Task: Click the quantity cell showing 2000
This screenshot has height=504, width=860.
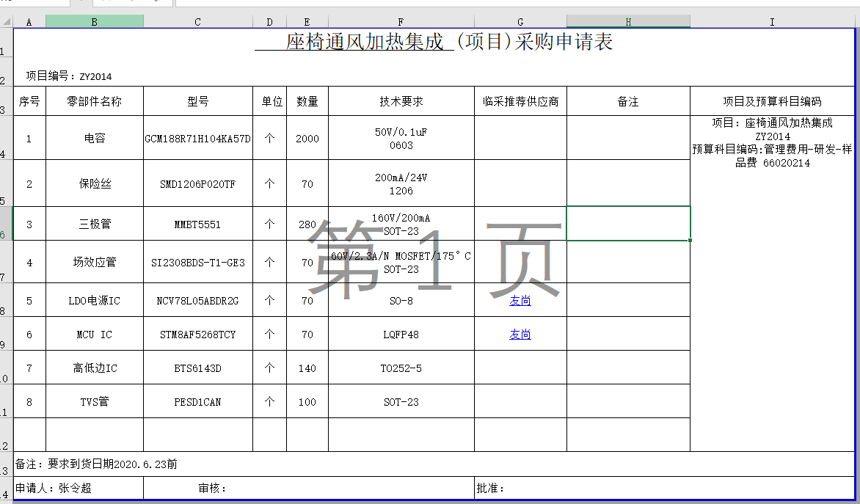Action: 307,138
